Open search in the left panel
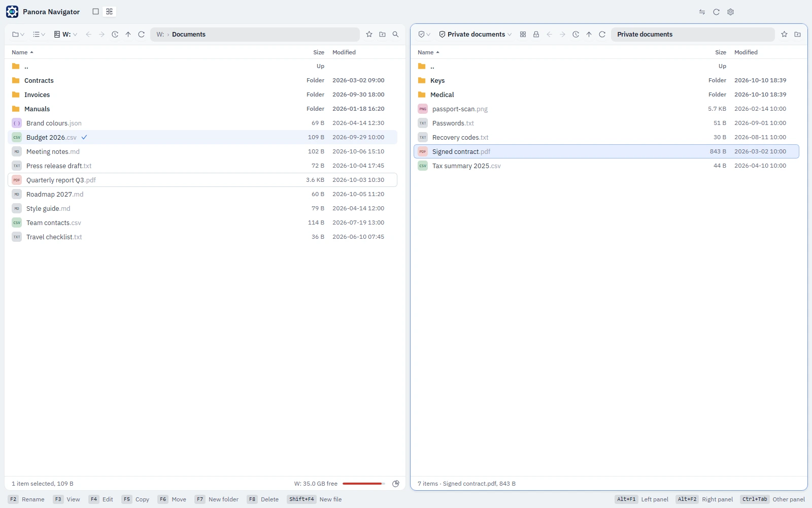The width and height of the screenshot is (812, 508). pos(395,35)
